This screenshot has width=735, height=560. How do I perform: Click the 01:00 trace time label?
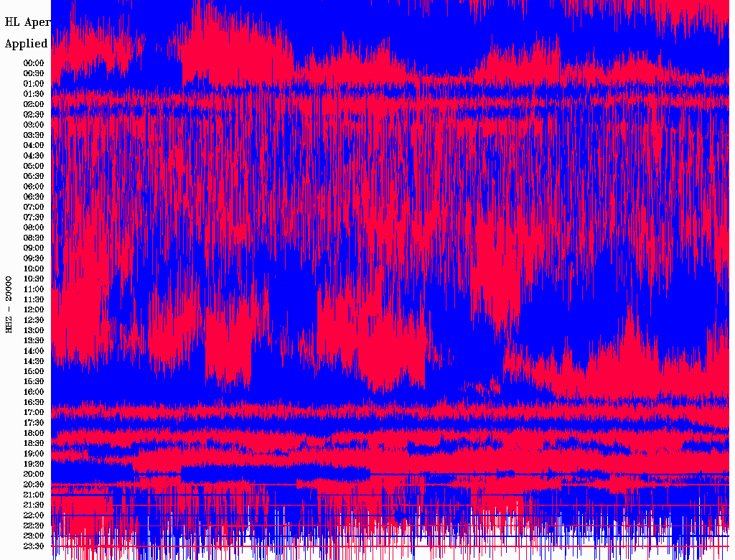[34, 83]
